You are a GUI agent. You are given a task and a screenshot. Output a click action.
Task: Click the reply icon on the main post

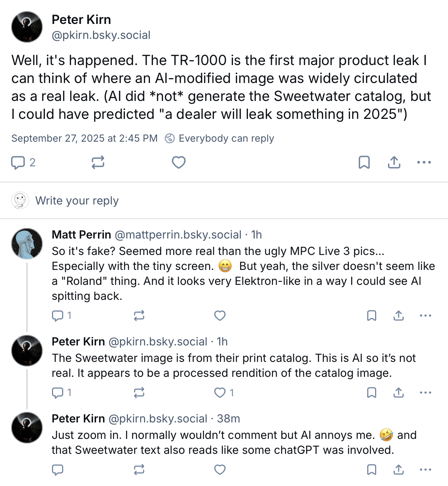pos(18,163)
